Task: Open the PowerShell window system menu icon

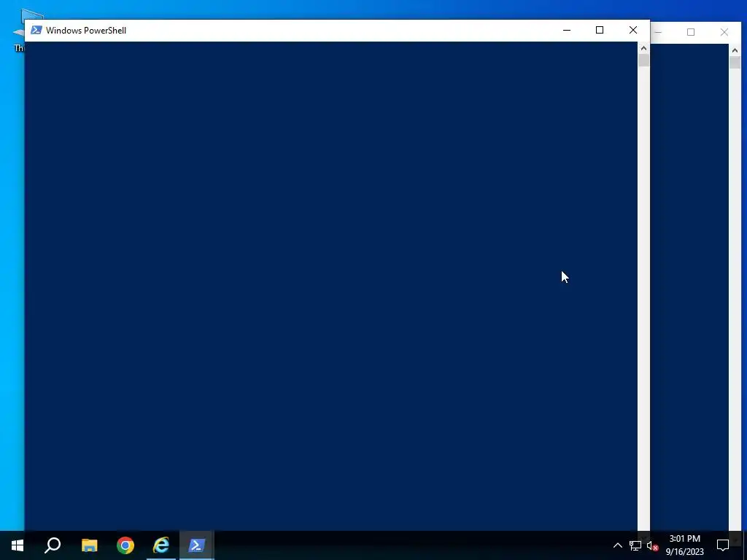Action: pos(36,30)
